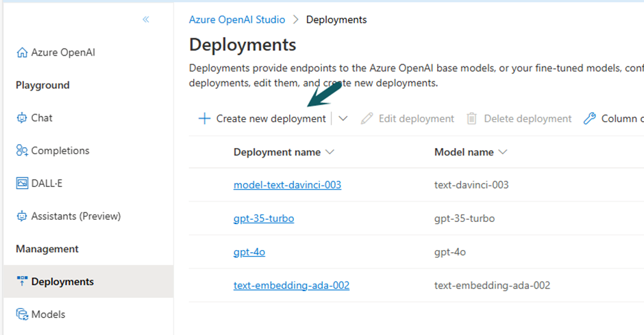Click gpt-35-turbo model name cell
Screen dimensions: 644x335
(x=465, y=219)
